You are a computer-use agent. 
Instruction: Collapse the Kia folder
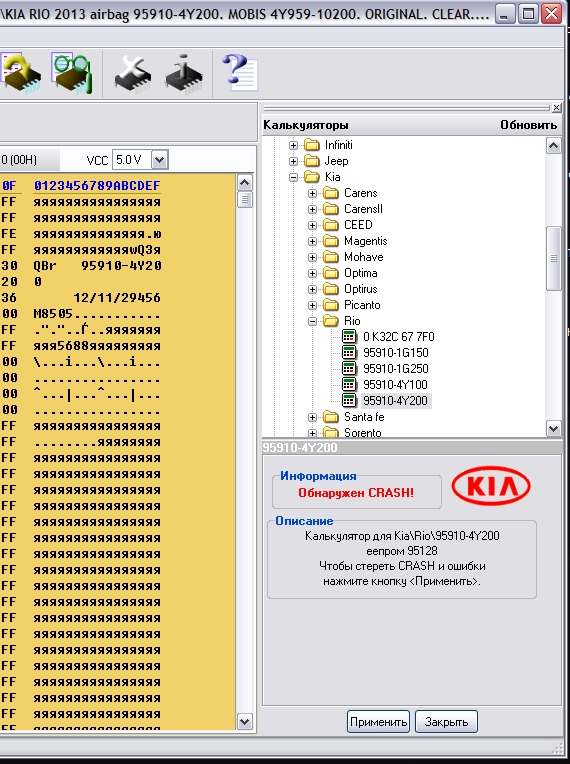point(293,177)
